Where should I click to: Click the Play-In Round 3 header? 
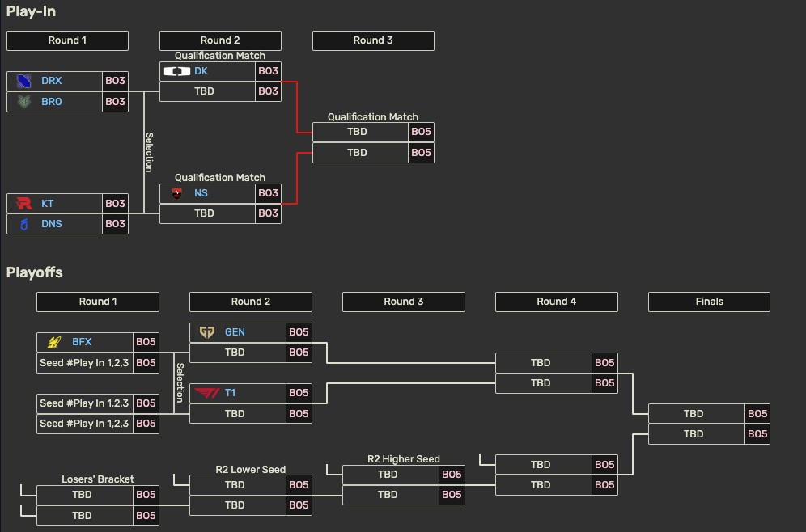(x=373, y=40)
